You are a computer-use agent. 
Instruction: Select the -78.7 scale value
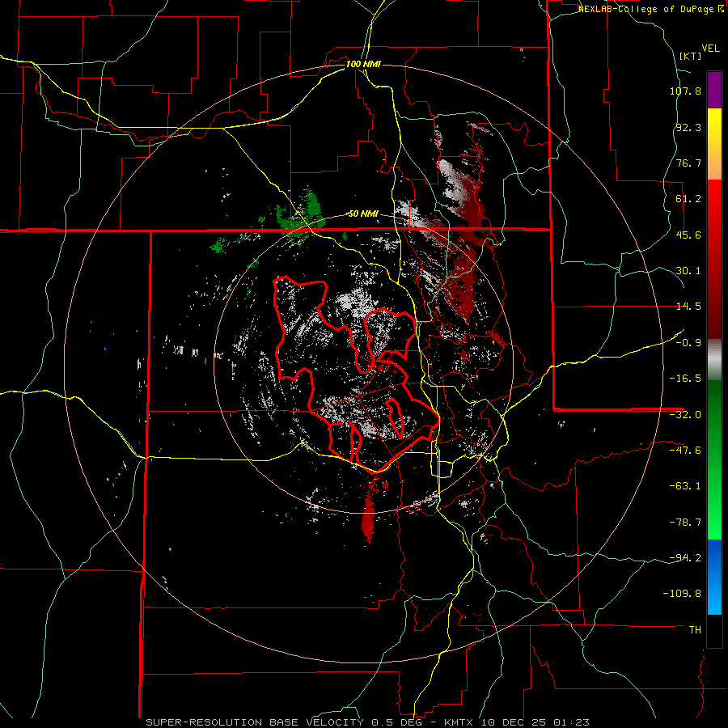click(685, 523)
